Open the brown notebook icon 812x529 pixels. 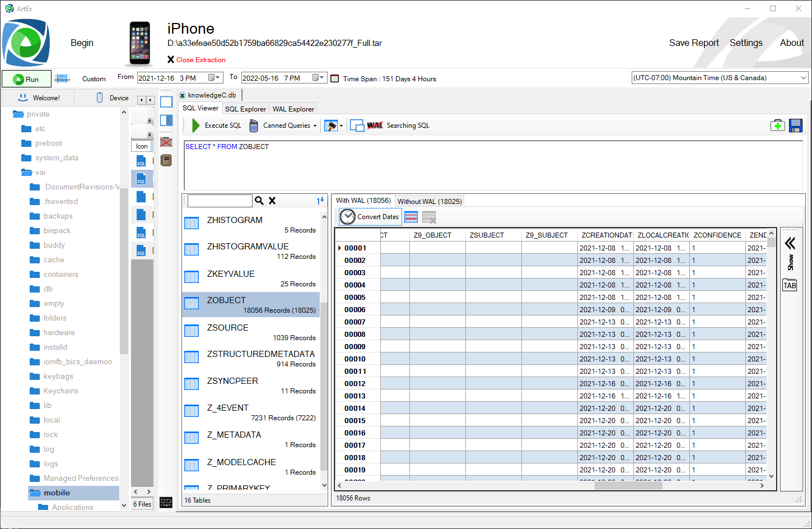166,160
